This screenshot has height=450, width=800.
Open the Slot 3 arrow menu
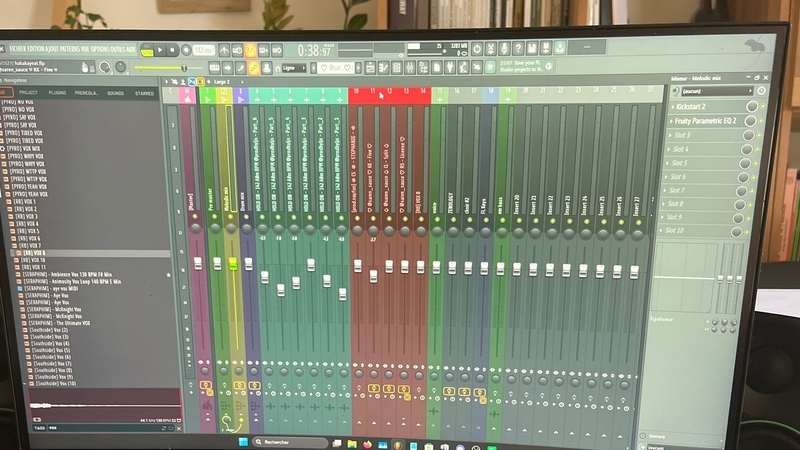pyautogui.click(x=670, y=135)
